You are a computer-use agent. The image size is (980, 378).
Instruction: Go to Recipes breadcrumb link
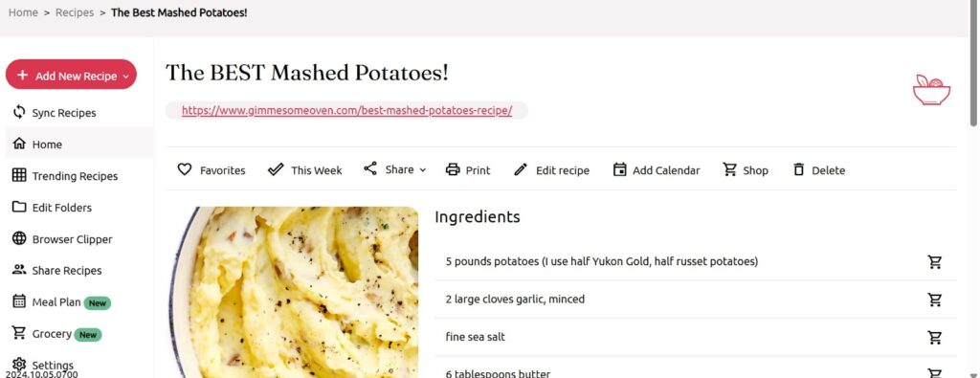click(x=75, y=12)
